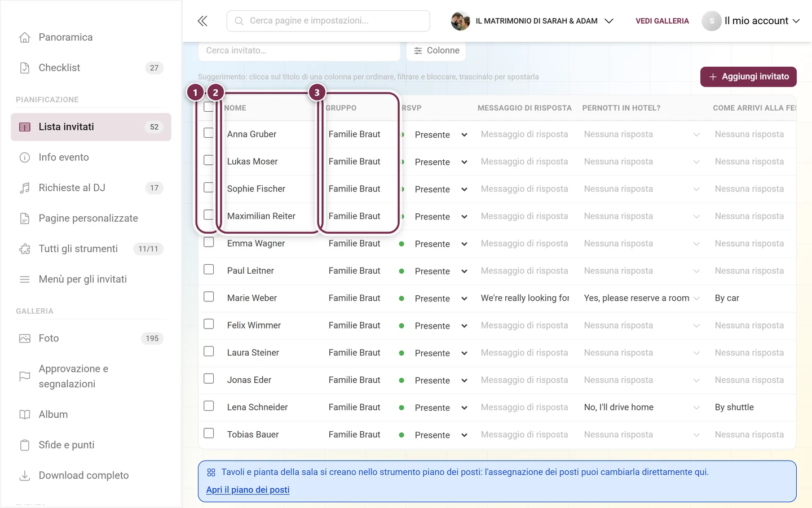Open the Apri il piano dei posti link

tap(248, 490)
